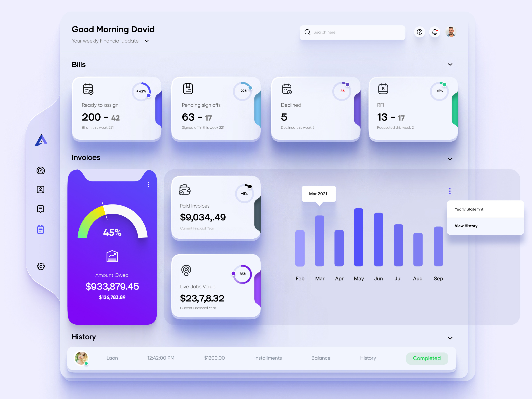The height and width of the screenshot is (399, 532).
Task: Click the Paid Invoices wallet icon
Action: pos(185,190)
